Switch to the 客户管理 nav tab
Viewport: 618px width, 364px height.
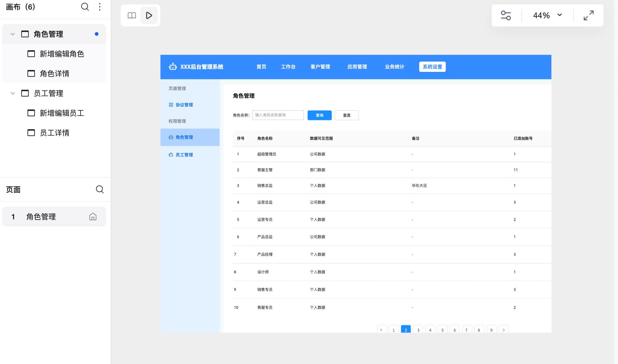(x=320, y=67)
